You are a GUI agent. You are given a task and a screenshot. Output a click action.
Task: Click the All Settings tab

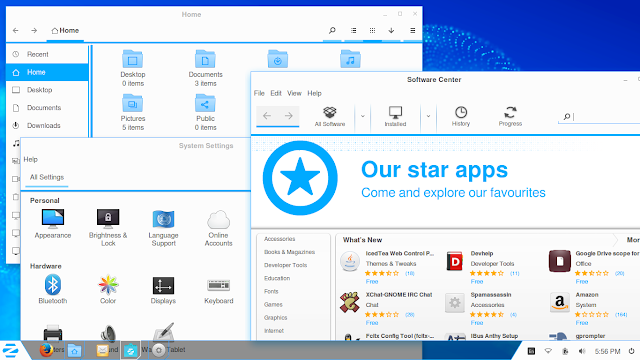[x=47, y=177]
